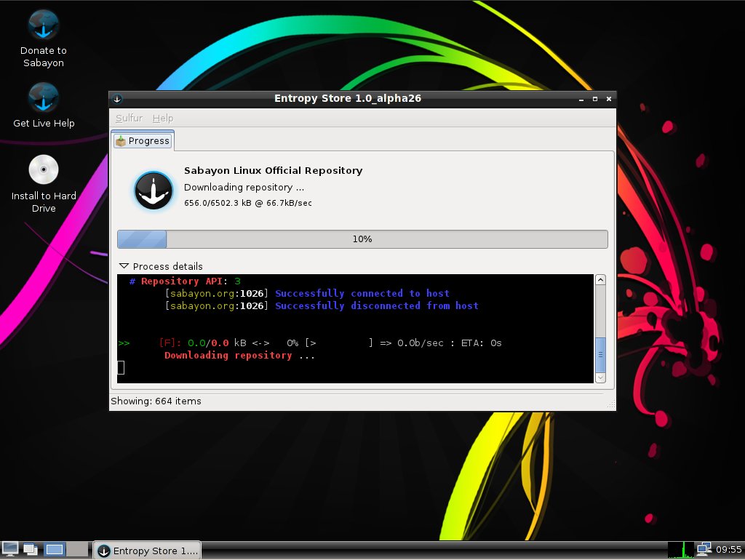Click the 'Downloading repository ...' status label
The image size is (745, 560).
tap(244, 187)
